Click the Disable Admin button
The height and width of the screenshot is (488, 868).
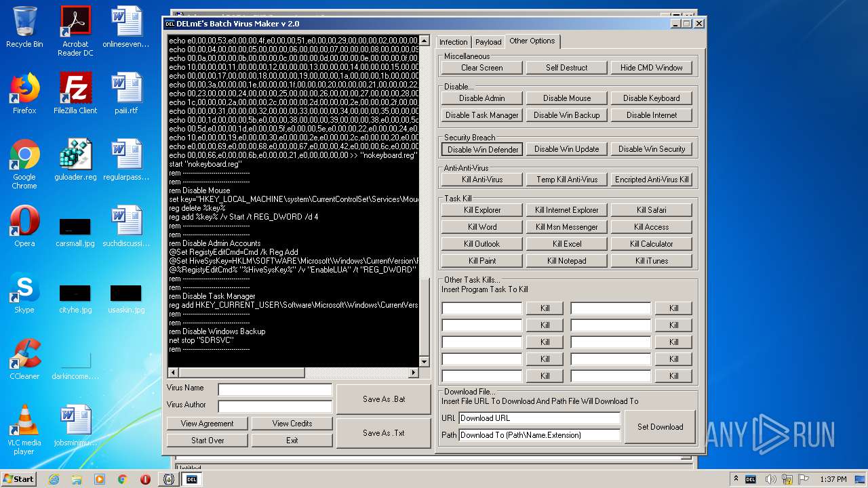[481, 98]
